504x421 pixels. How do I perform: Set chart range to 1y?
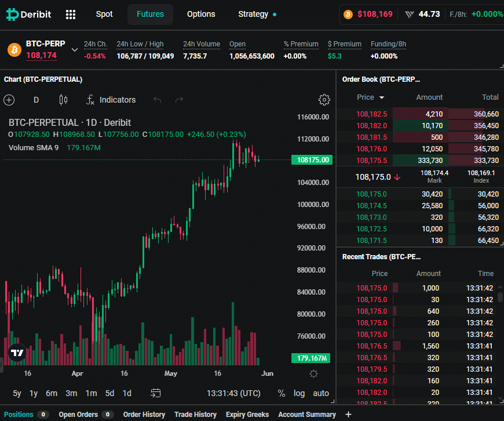[34, 393]
